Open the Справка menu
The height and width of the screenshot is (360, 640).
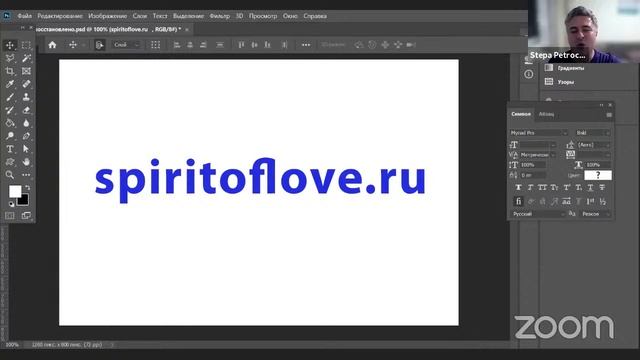coord(315,16)
